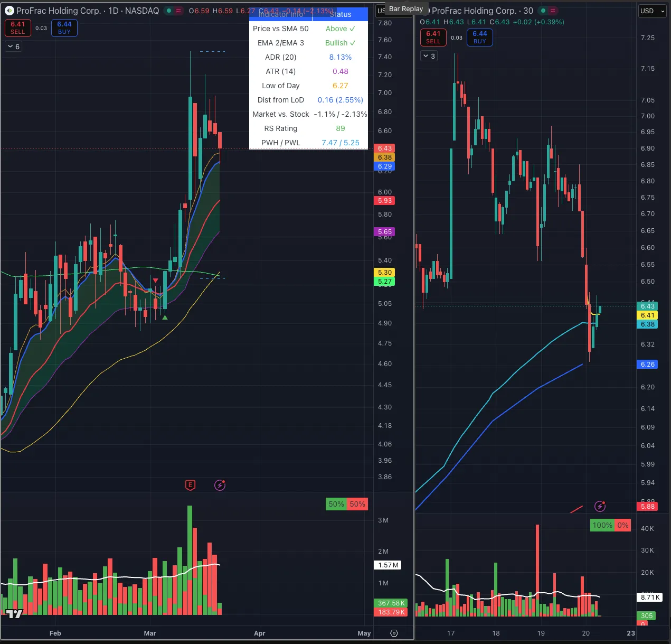Viewport: 671px width, 644px height.
Task: Click the lightning event icon on 30-minute chart
Action: 600,506
